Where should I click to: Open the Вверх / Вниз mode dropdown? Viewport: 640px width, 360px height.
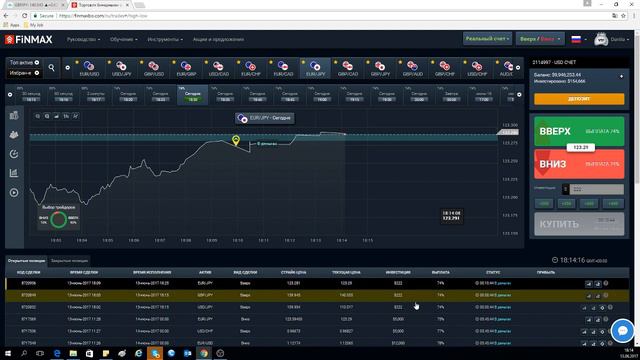540,39
